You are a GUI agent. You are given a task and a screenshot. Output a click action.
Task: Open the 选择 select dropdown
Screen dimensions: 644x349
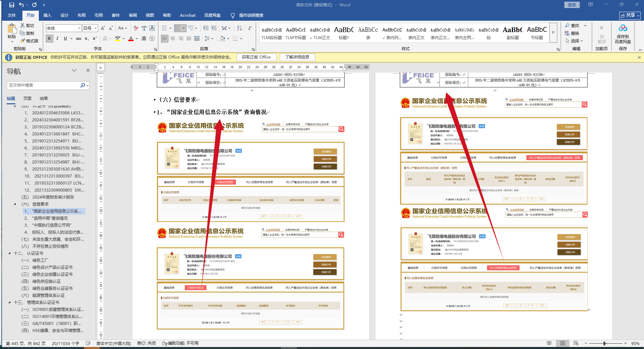click(x=574, y=41)
